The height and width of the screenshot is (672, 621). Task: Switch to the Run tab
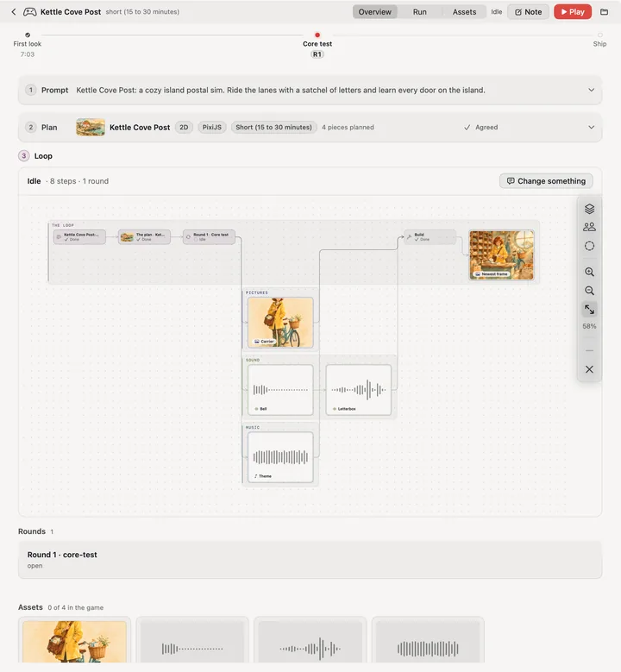coord(419,12)
